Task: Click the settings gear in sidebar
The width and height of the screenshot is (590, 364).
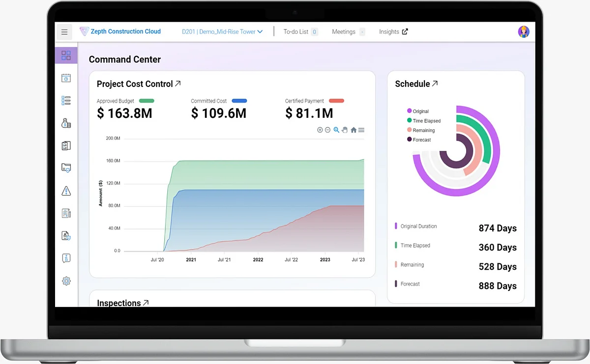Action: coord(66,281)
